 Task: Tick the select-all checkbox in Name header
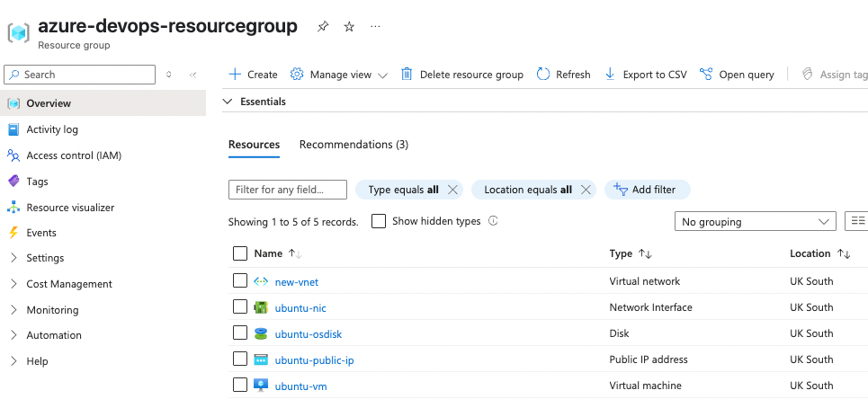click(x=239, y=253)
